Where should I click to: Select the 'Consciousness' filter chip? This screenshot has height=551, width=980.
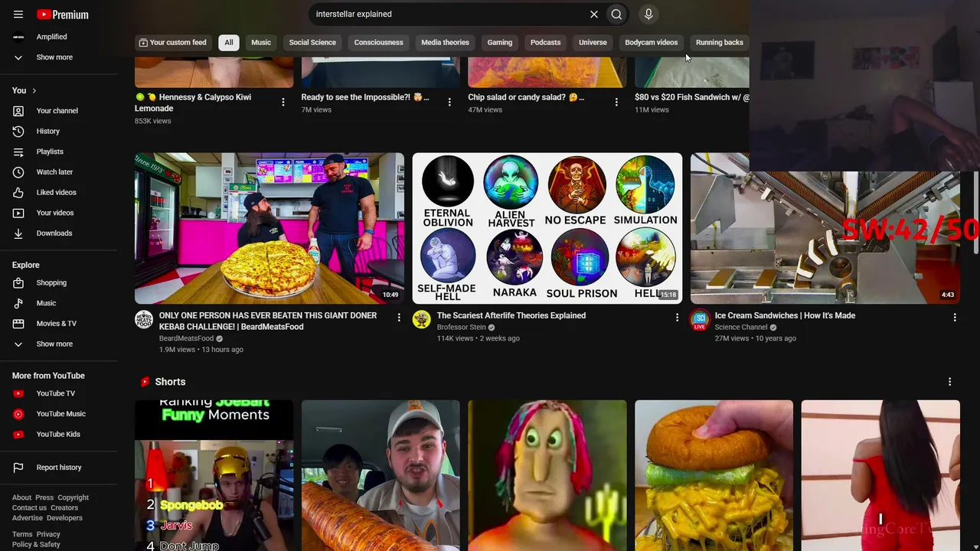pos(378,43)
